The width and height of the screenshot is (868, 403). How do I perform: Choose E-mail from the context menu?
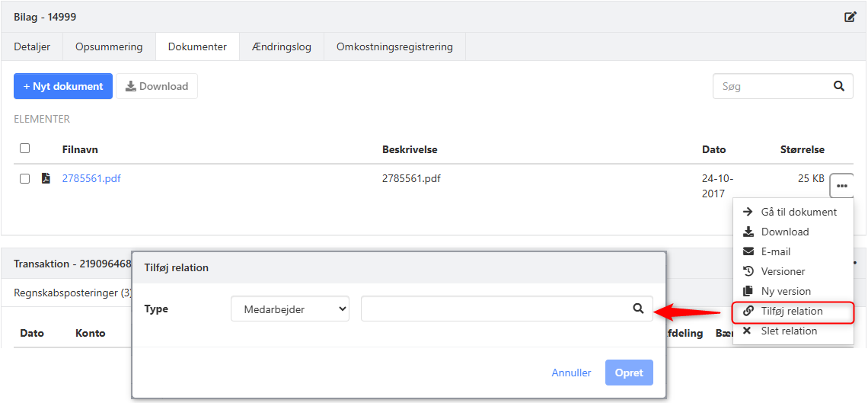(775, 251)
